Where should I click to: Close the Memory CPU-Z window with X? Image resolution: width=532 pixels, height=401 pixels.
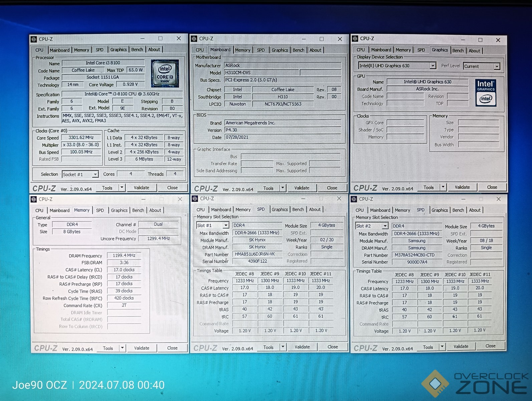tap(180, 199)
